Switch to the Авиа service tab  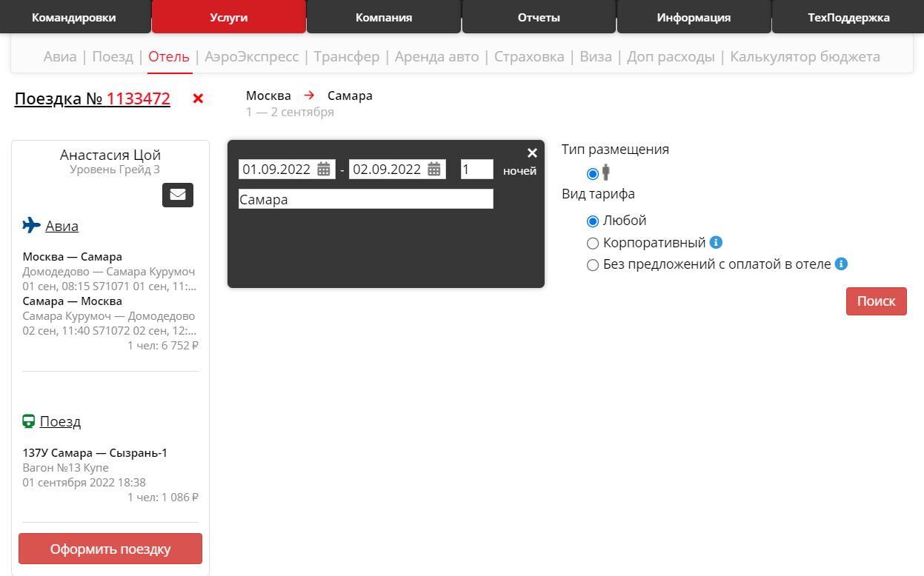click(x=60, y=56)
